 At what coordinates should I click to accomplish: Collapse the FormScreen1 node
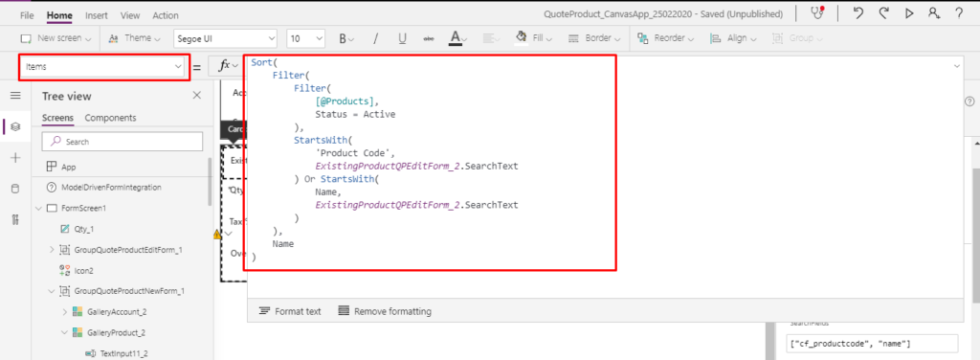pos(38,208)
